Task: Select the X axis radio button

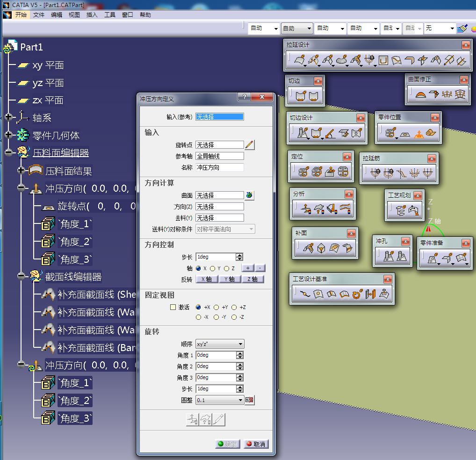Action: (199, 268)
